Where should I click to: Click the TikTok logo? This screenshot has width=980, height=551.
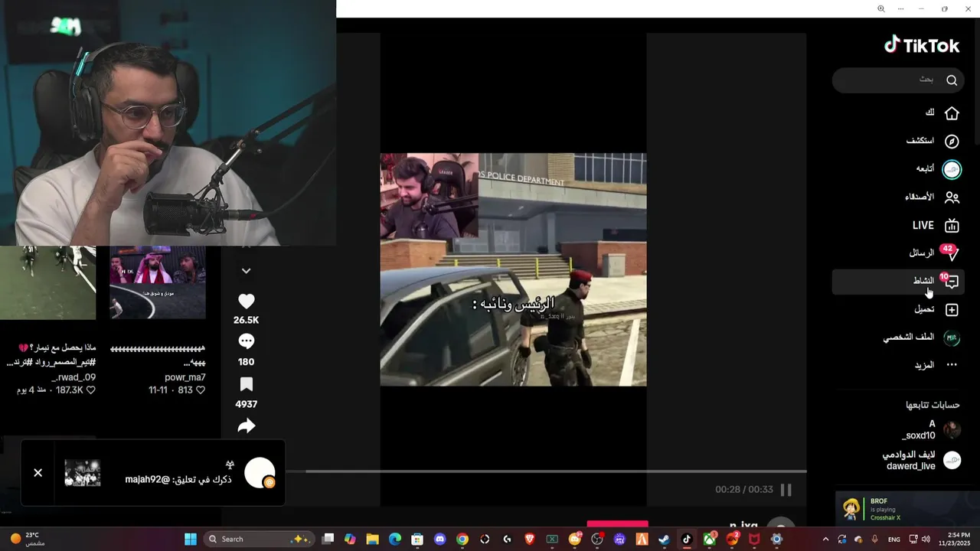(x=922, y=45)
